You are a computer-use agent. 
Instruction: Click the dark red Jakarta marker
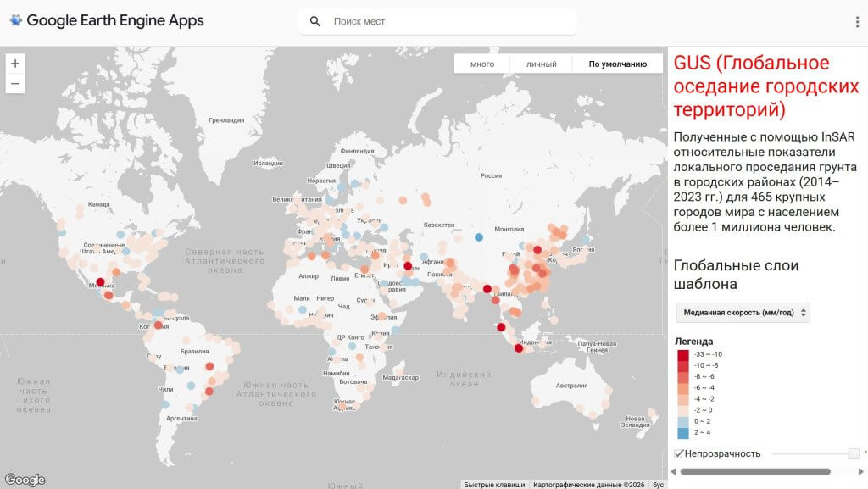(518, 348)
